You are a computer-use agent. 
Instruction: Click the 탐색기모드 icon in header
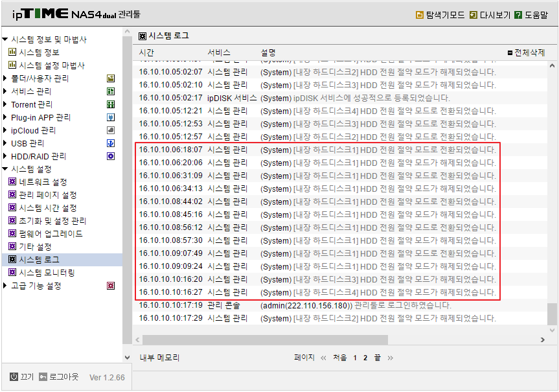pyautogui.click(x=420, y=15)
